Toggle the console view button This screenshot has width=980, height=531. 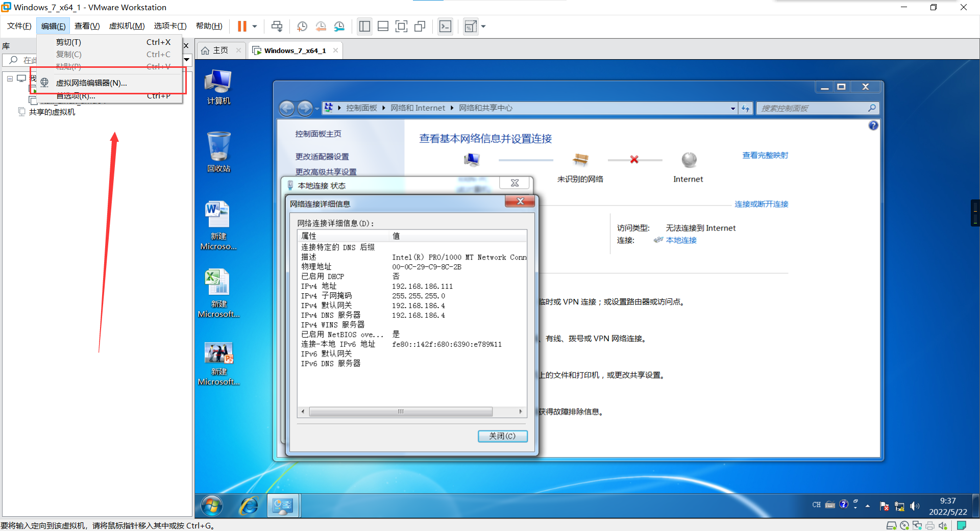pyautogui.click(x=445, y=26)
